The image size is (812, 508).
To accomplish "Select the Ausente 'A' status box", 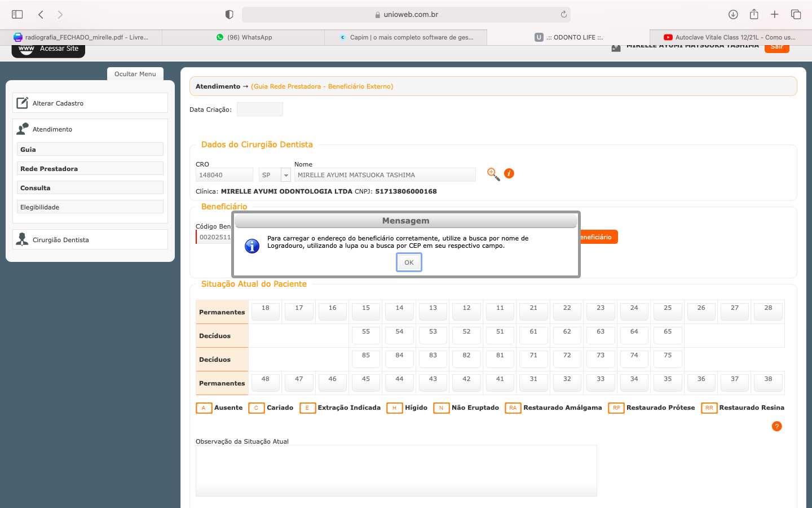I will pos(204,408).
